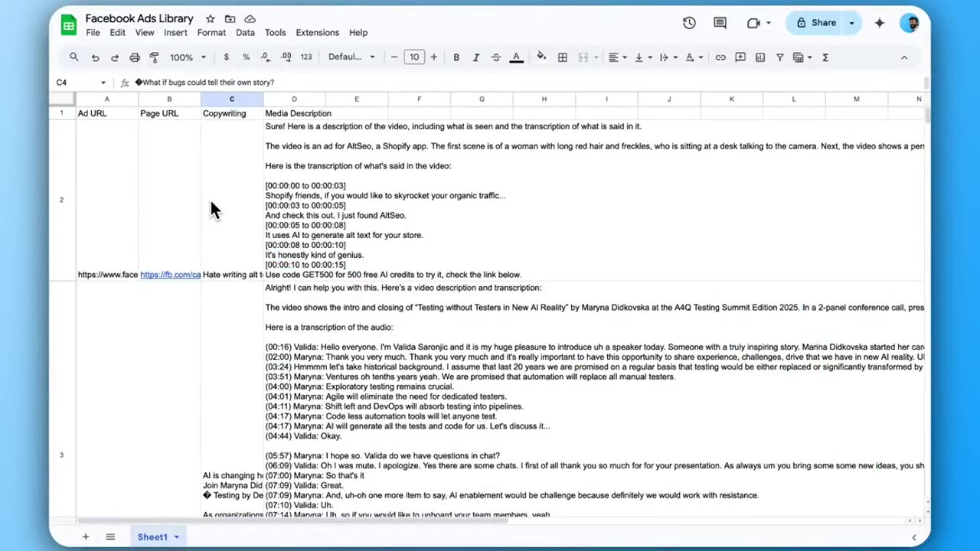Start a video call with camera icon
The width and height of the screenshot is (980, 551).
pos(753,23)
